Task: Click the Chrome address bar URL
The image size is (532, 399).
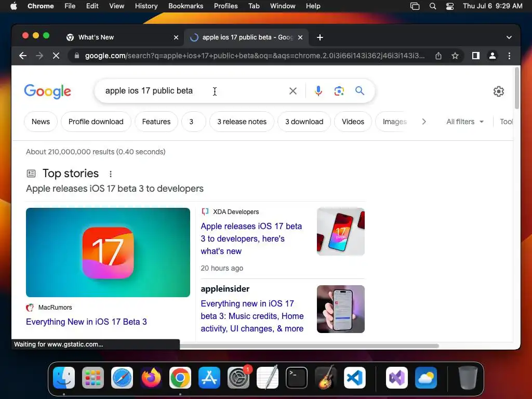Action: (255, 56)
